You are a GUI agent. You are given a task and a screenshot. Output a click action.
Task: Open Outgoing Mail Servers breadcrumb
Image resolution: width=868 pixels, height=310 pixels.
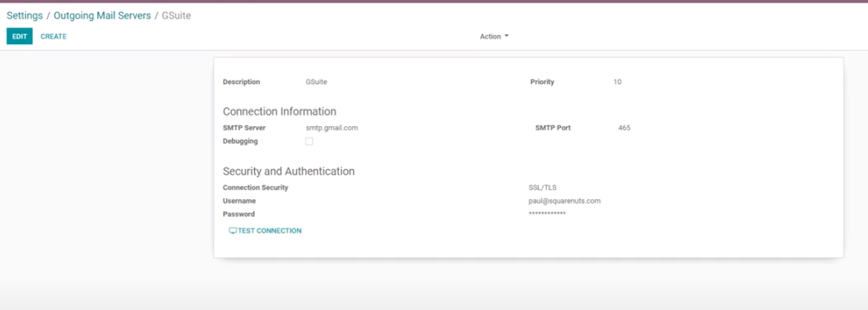[x=103, y=16]
